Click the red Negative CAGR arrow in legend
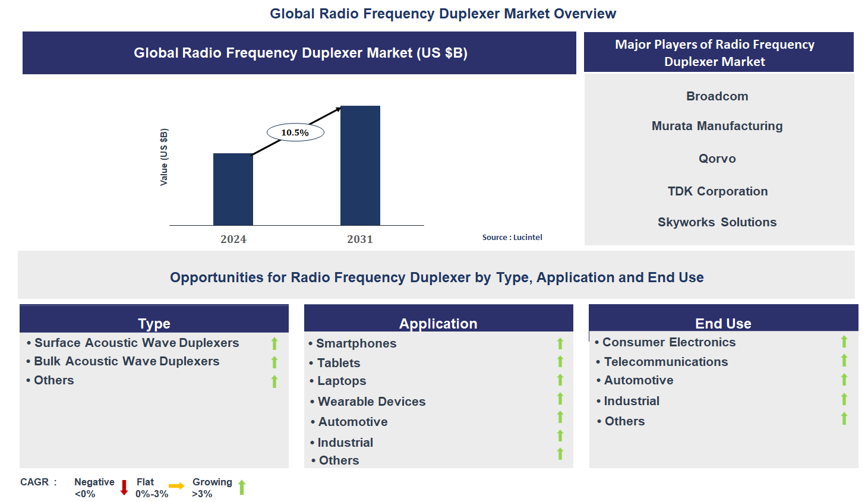The image size is (868, 502). [124, 488]
